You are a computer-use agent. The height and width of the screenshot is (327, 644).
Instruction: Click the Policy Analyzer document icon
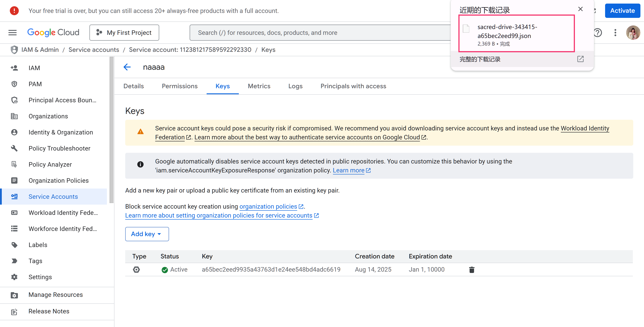point(14,164)
